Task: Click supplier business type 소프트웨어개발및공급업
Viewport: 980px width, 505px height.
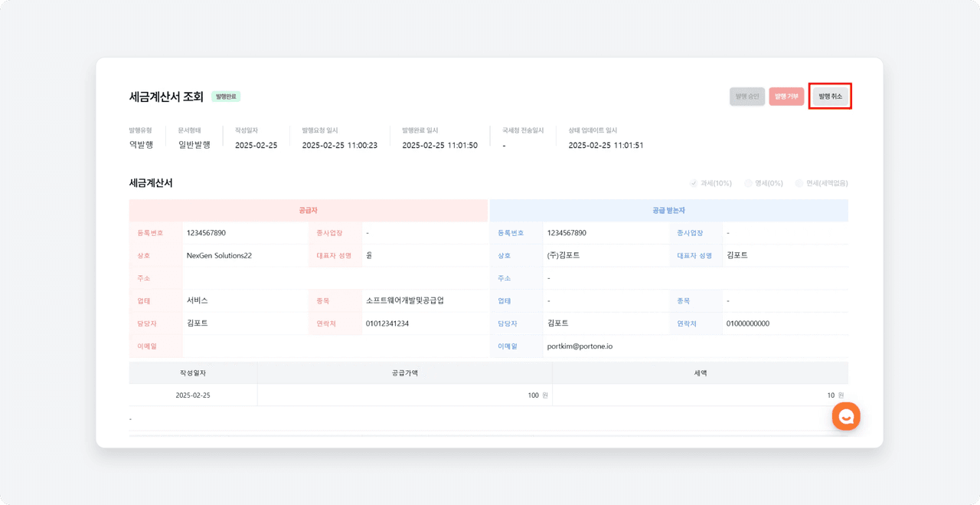Action: click(x=404, y=300)
